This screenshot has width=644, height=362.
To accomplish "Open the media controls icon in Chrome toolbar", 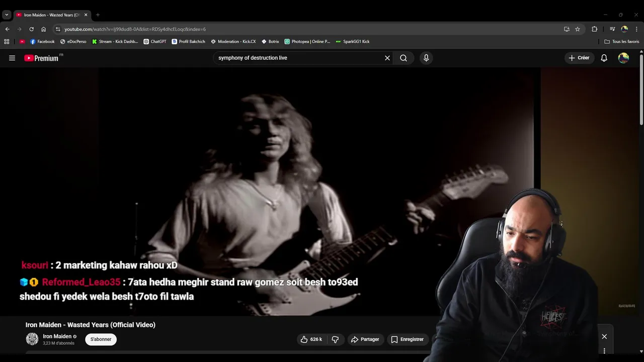I will 612,29.
